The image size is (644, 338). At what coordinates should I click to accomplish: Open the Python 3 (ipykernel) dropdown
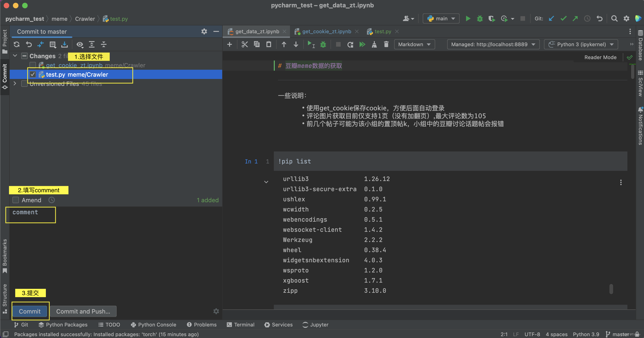[581, 45]
